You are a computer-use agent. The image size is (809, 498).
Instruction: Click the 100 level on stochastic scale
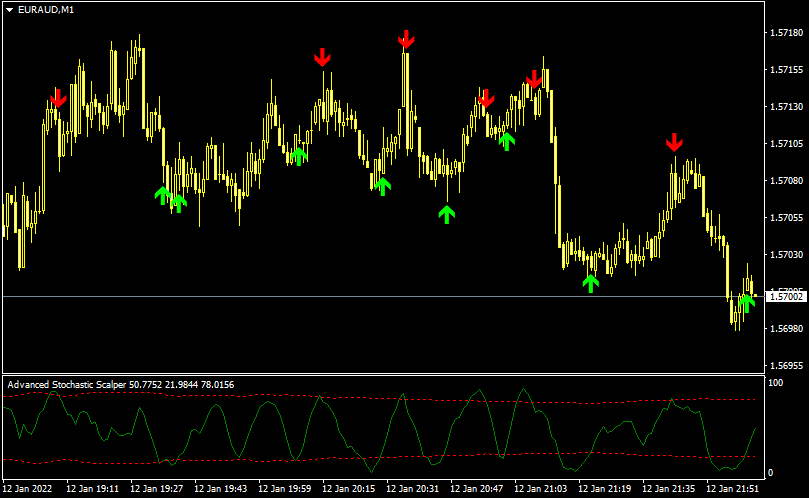pyautogui.click(x=775, y=383)
